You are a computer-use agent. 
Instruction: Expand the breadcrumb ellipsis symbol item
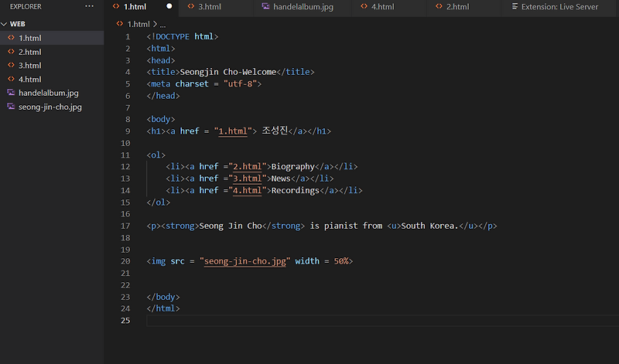pos(162,24)
